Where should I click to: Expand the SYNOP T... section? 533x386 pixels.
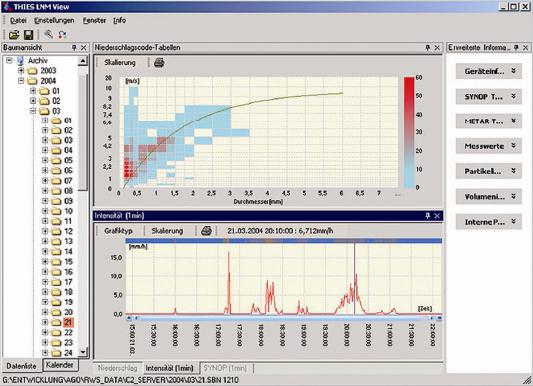pos(488,96)
